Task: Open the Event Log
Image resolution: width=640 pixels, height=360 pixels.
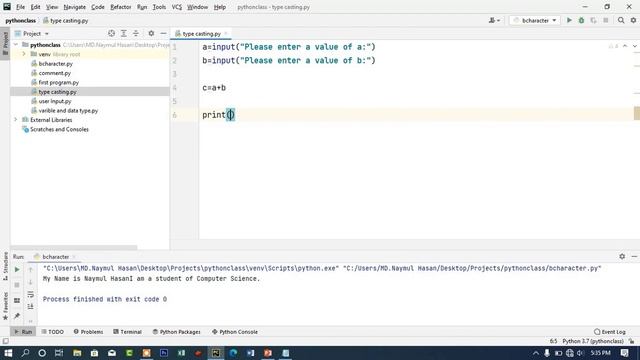Action: click(610, 332)
